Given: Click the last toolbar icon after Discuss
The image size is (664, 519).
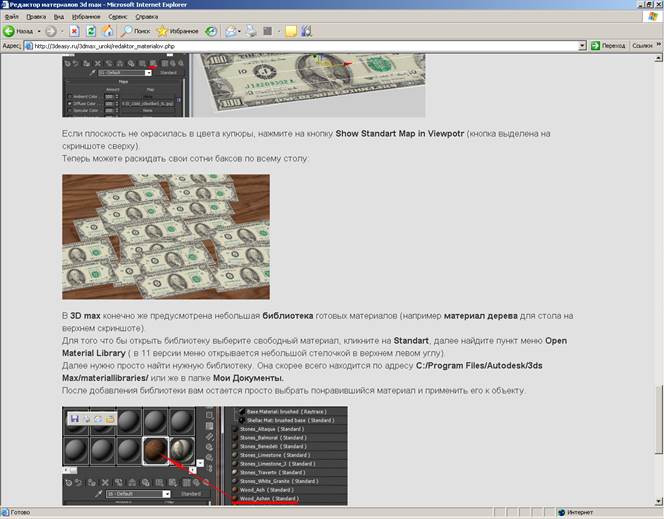Looking at the screenshot, I should pyautogui.click(x=307, y=31).
